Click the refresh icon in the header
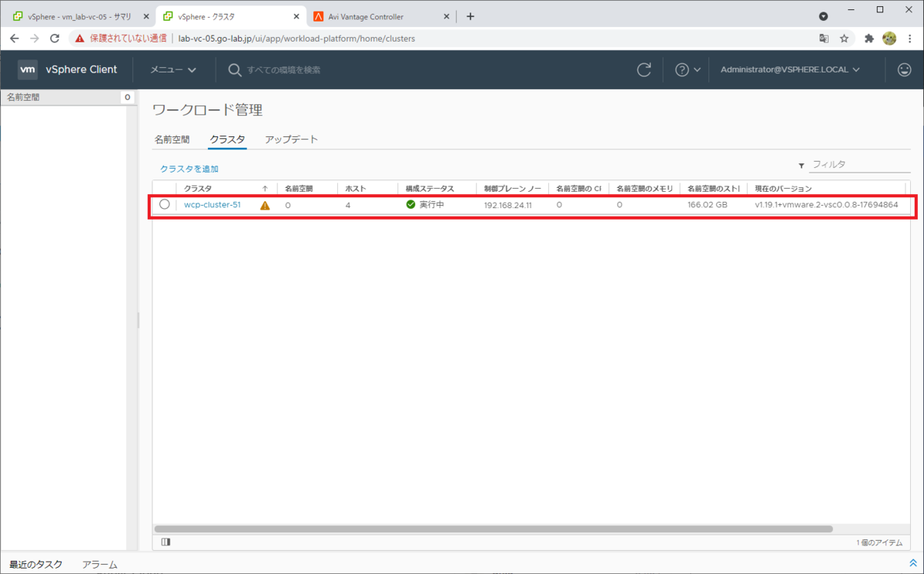The height and width of the screenshot is (574, 924). pyautogui.click(x=644, y=69)
